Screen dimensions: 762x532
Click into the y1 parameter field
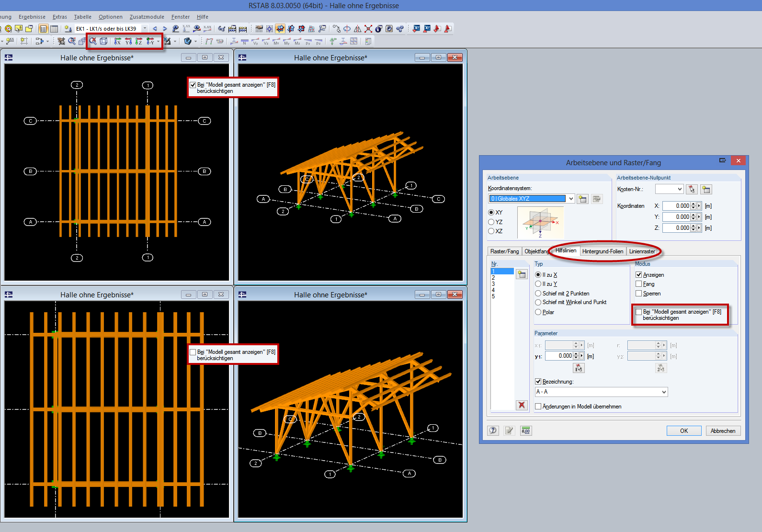tap(558, 356)
